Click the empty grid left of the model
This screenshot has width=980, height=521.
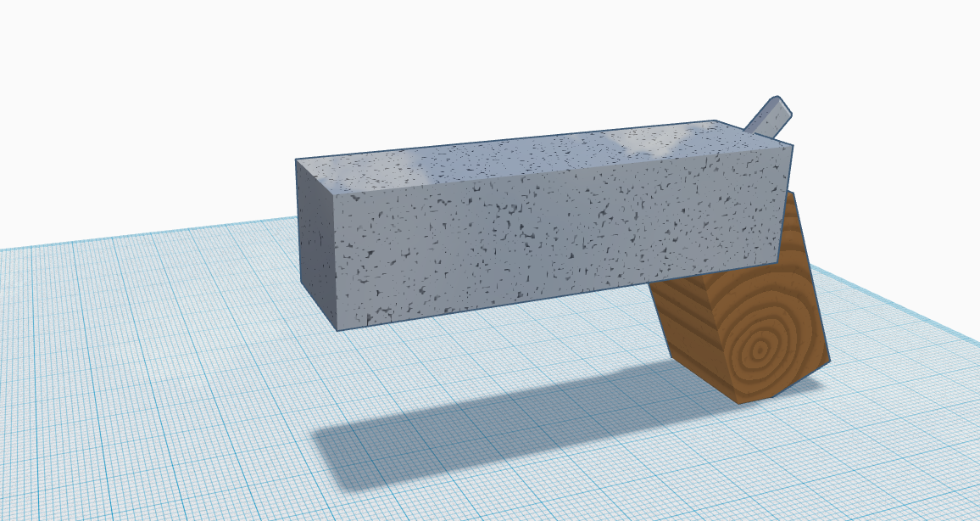click(144, 375)
